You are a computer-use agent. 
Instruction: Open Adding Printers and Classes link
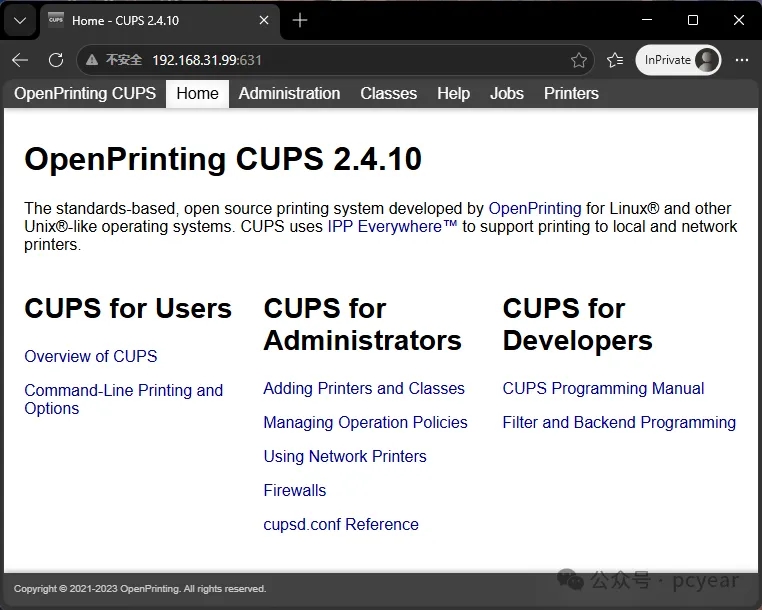(364, 388)
